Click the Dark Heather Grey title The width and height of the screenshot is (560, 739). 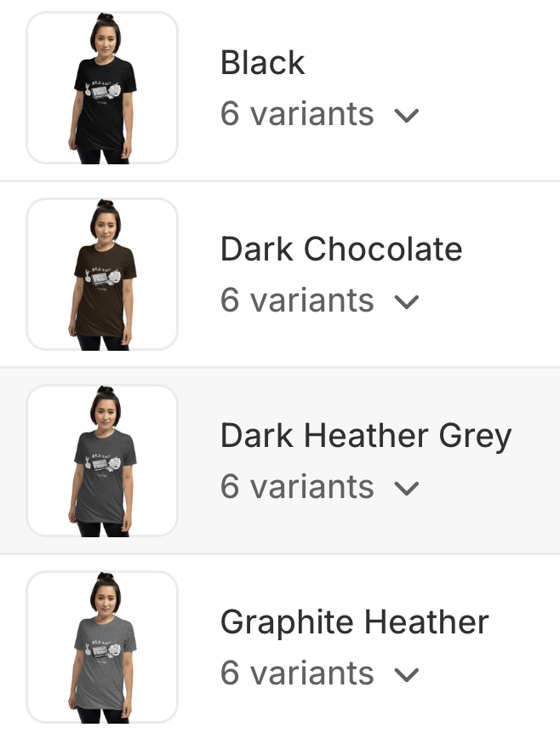[366, 436]
